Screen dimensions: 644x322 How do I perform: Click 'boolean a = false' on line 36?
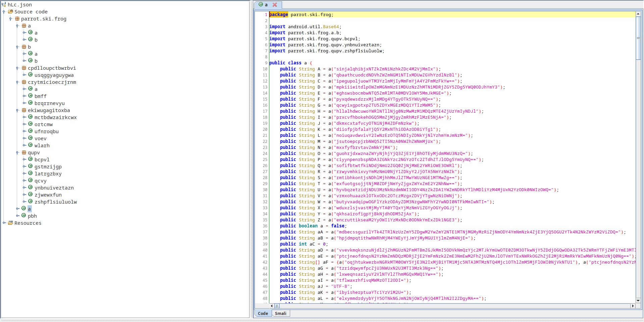pyautogui.click(x=322, y=226)
